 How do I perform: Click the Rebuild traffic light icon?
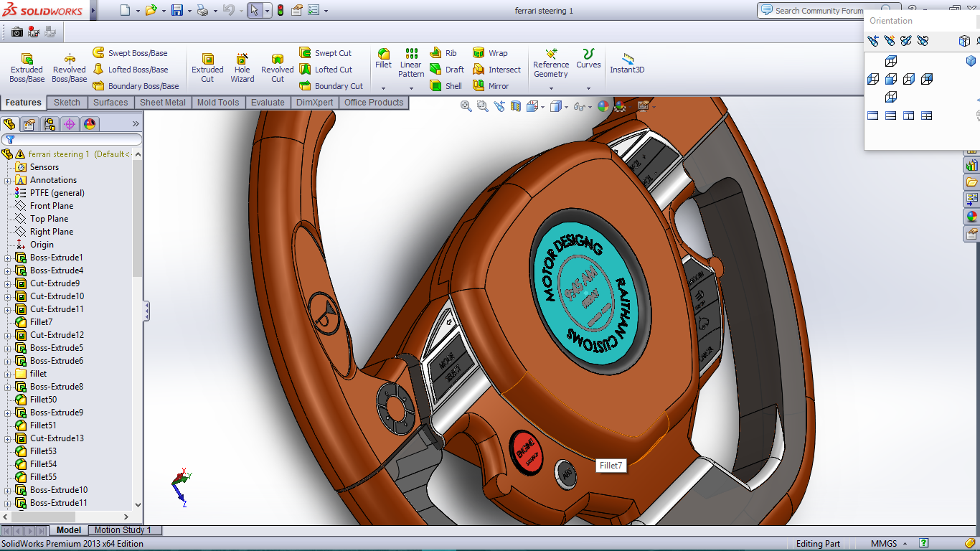pyautogui.click(x=280, y=10)
